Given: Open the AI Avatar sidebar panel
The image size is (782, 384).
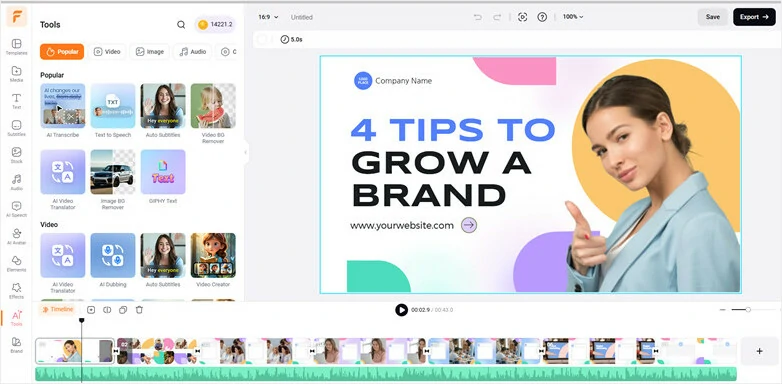Looking at the screenshot, I should point(16,236).
